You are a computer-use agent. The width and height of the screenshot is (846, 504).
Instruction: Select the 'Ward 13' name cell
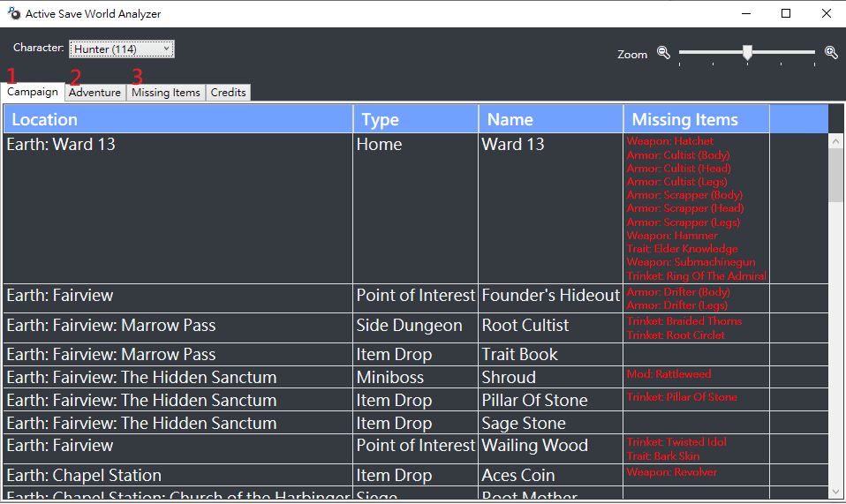click(551, 208)
